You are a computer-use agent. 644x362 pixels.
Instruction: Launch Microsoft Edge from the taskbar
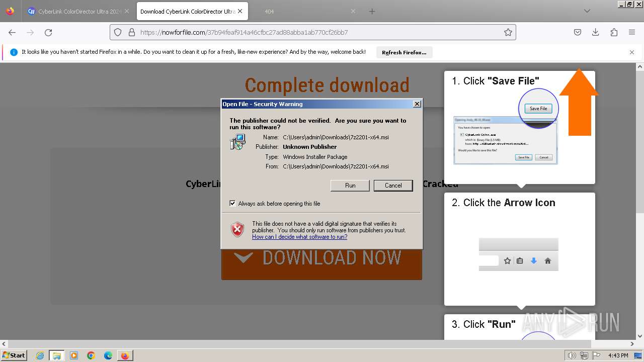click(x=108, y=355)
